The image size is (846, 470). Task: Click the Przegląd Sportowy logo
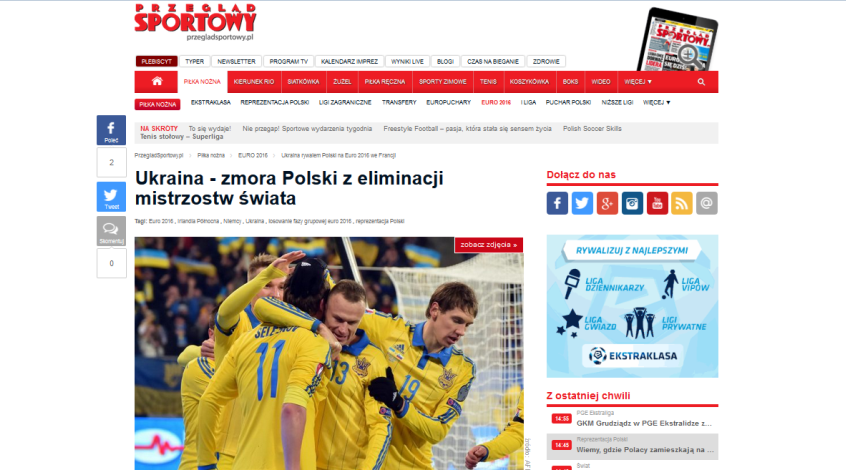(195, 23)
